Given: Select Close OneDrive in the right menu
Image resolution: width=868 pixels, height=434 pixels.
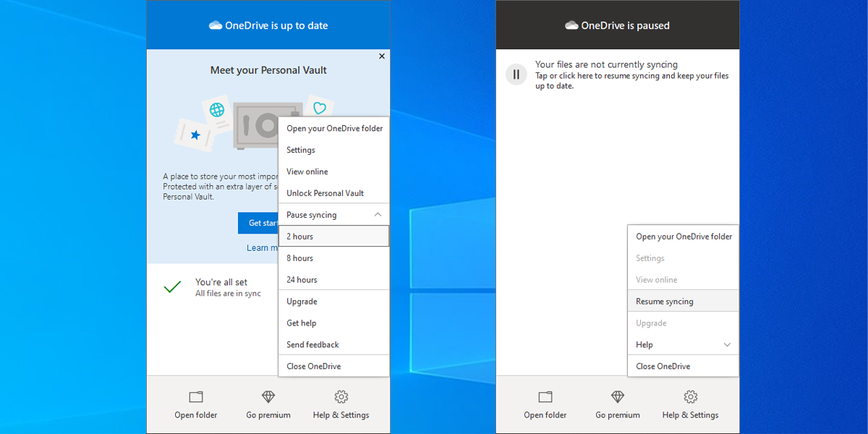Looking at the screenshot, I should click(684, 366).
